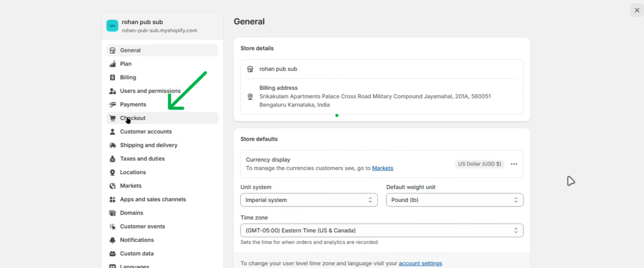The height and width of the screenshot is (268, 644).
Task: Click the rohan pub sub store name row
Action: (x=382, y=69)
